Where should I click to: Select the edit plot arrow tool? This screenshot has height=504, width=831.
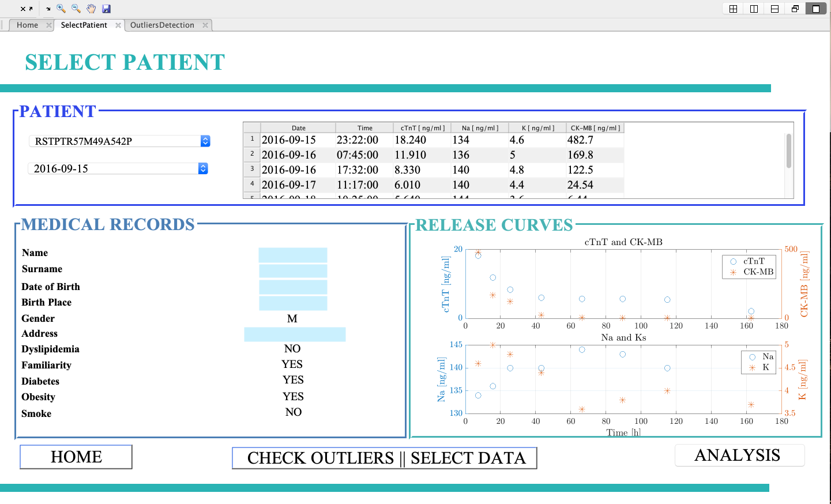click(x=48, y=9)
